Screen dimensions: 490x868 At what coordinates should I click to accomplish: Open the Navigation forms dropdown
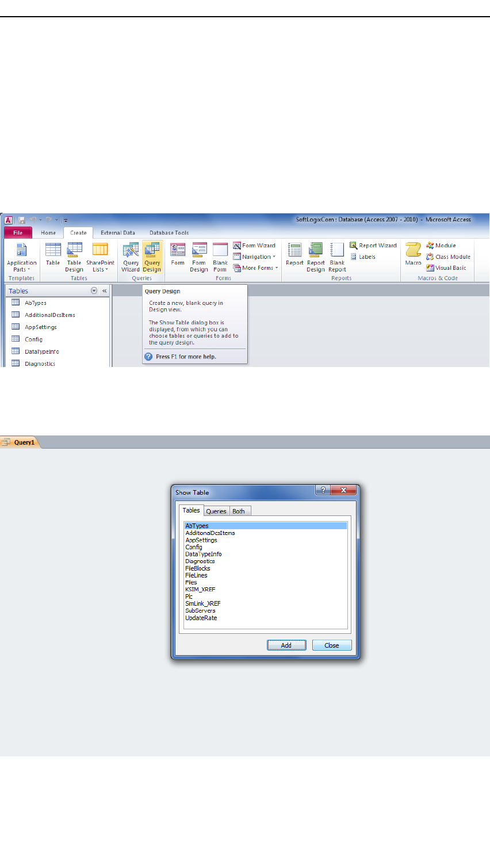[254, 257]
